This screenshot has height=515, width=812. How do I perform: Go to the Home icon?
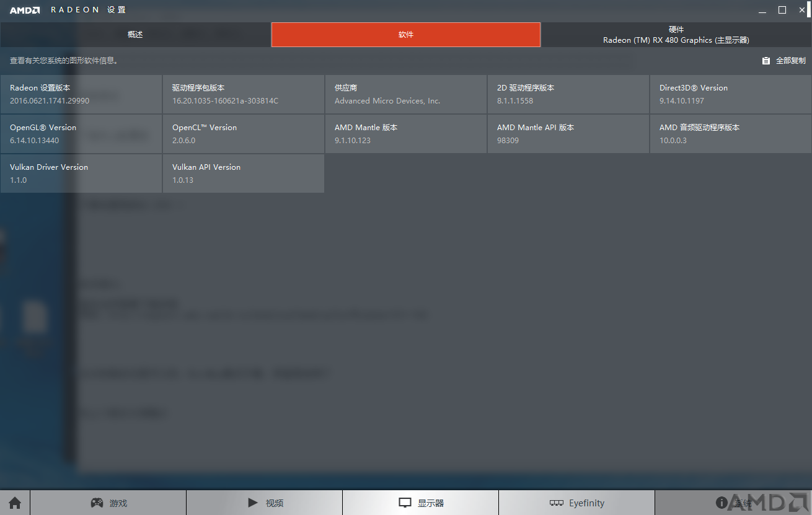pos(15,503)
